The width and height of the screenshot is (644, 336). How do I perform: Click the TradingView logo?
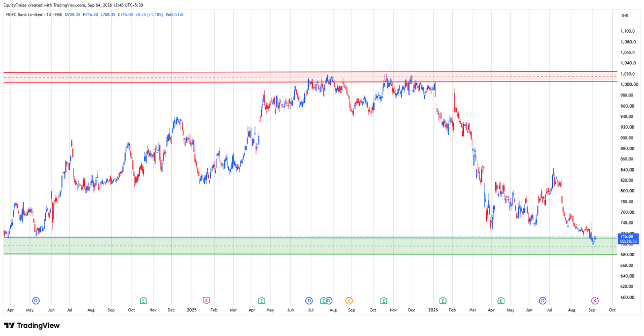[32, 325]
